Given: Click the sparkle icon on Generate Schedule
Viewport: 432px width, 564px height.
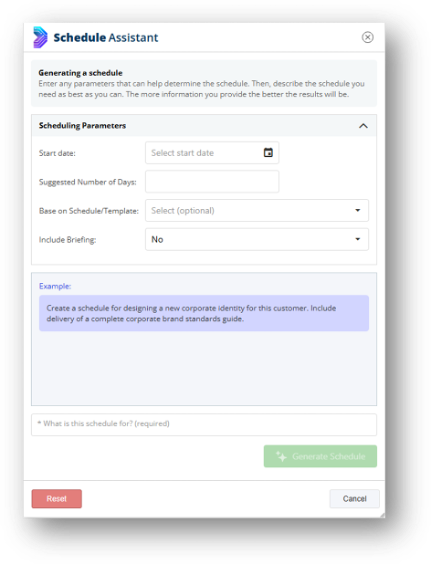Looking at the screenshot, I should (281, 456).
